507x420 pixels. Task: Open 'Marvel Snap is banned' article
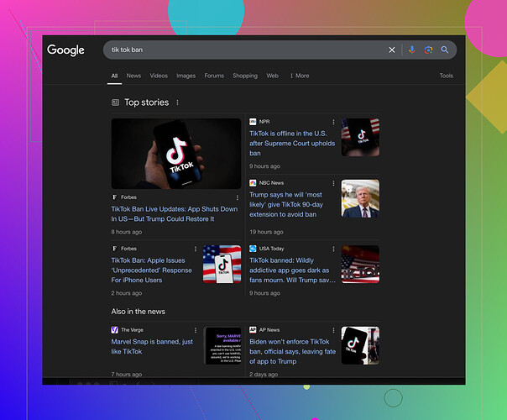click(x=152, y=347)
